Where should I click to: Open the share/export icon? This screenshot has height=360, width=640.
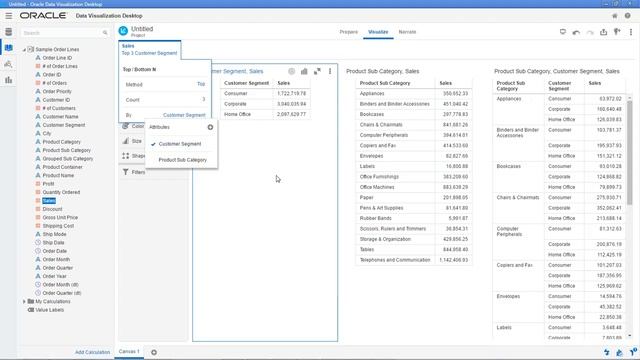pyautogui.click(x=603, y=32)
